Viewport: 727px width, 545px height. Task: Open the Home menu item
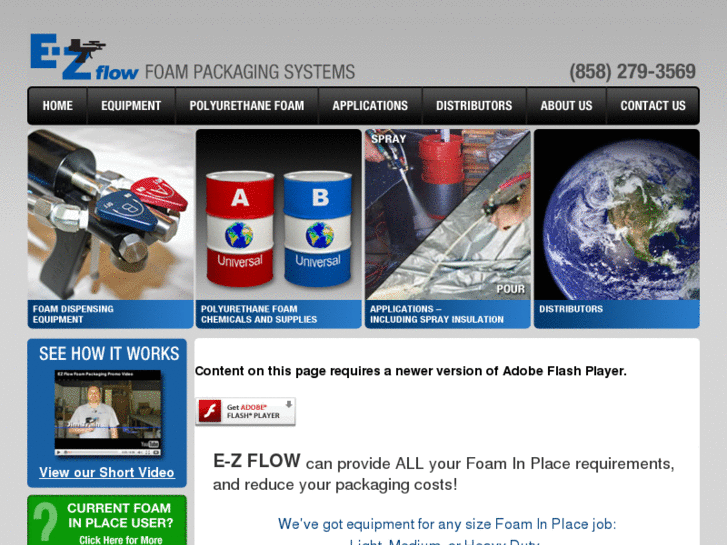(57, 106)
